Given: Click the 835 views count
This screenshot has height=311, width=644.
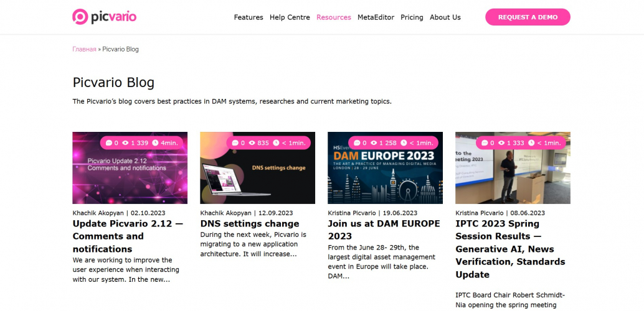Looking at the screenshot, I should pos(263,143).
